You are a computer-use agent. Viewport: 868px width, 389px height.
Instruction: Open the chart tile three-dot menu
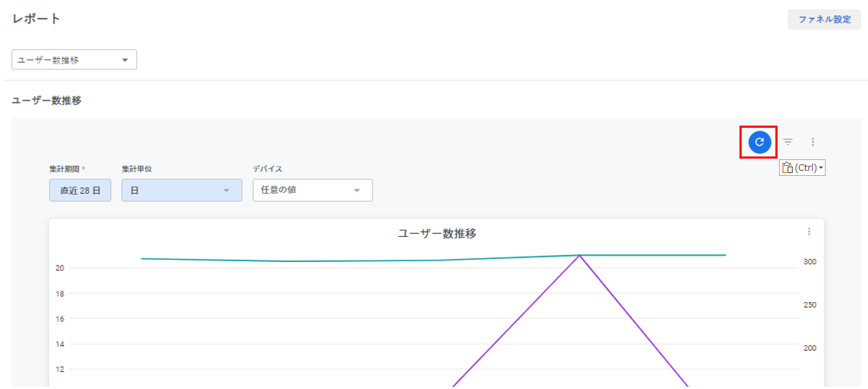[809, 232]
